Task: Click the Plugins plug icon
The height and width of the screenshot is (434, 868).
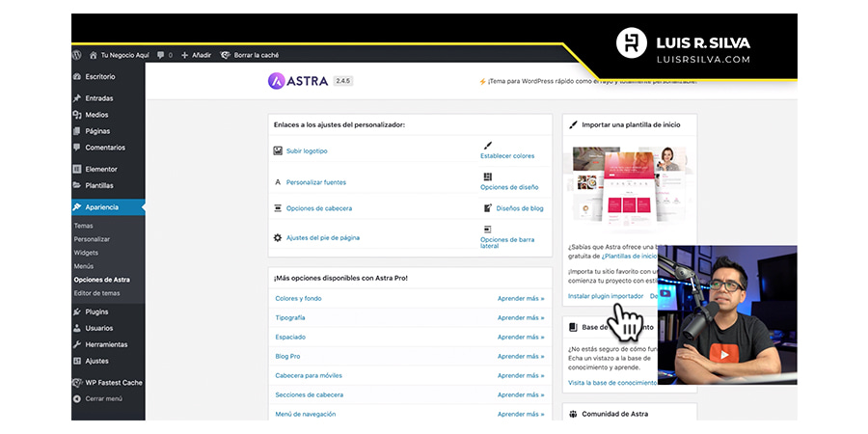Action: tap(77, 312)
